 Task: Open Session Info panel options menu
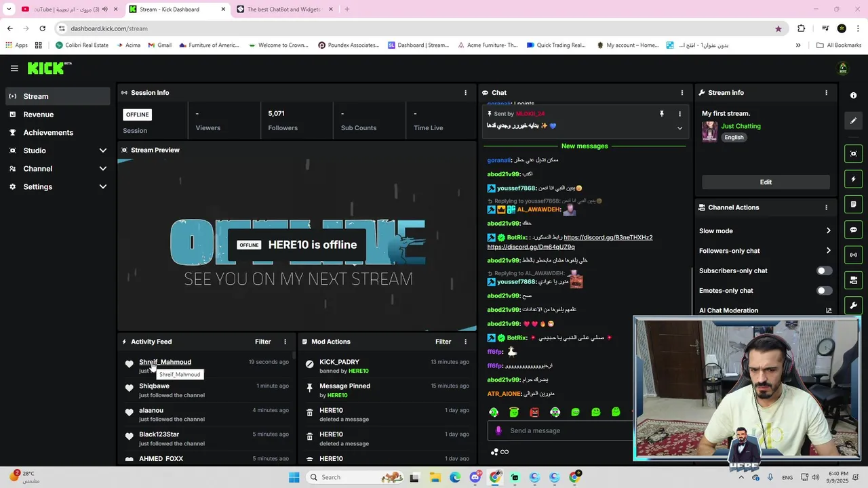(465, 93)
